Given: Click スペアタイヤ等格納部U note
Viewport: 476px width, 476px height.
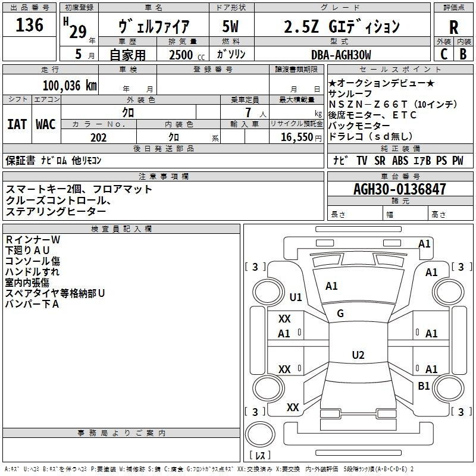Looking at the screenshot, I should coord(55,293).
